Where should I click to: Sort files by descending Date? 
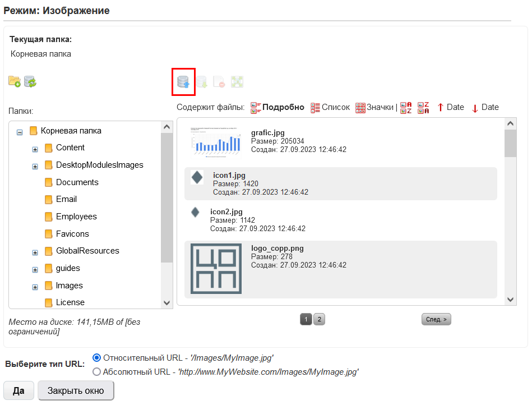pyautogui.click(x=484, y=108)
